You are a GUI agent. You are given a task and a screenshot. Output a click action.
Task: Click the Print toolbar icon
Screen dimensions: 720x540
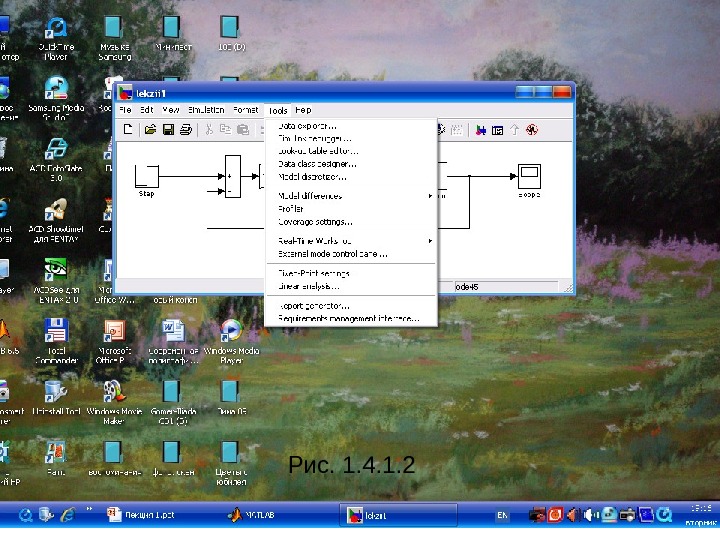tap(186, 130)
